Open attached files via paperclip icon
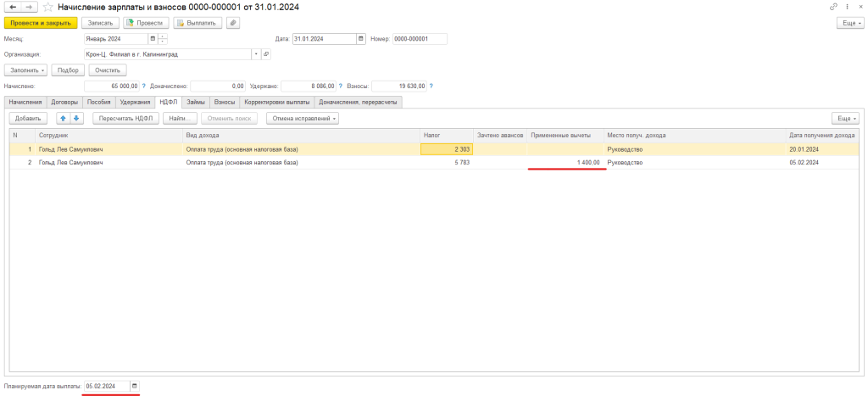Image resolution: width=868 pixels, height=396 pixels. click(232, 23)
